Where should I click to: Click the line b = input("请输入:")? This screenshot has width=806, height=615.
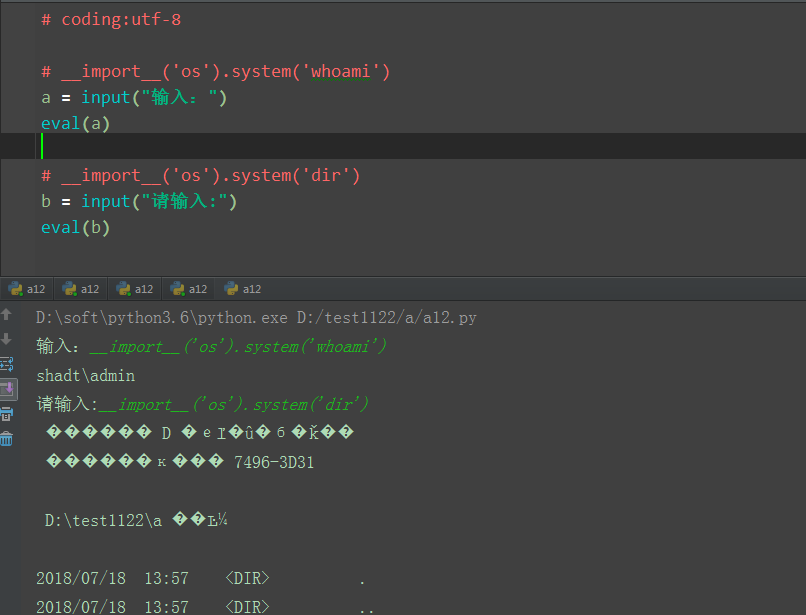tap(139, 201)
